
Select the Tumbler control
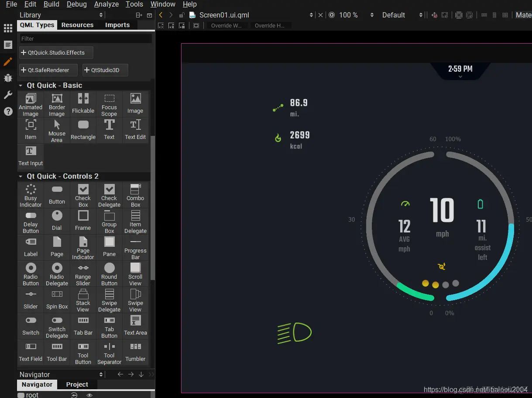[135, 353]
